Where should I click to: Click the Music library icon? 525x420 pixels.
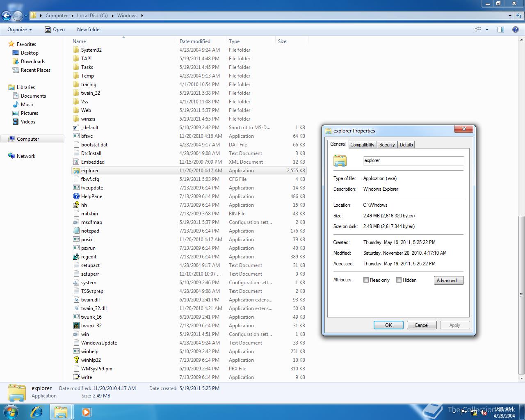click(x=16, y=105)
